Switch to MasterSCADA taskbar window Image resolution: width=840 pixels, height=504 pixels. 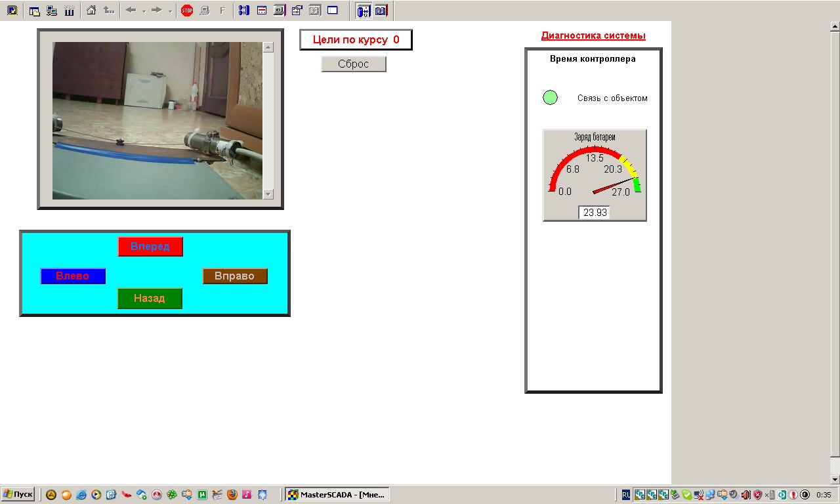pos(338,495)
